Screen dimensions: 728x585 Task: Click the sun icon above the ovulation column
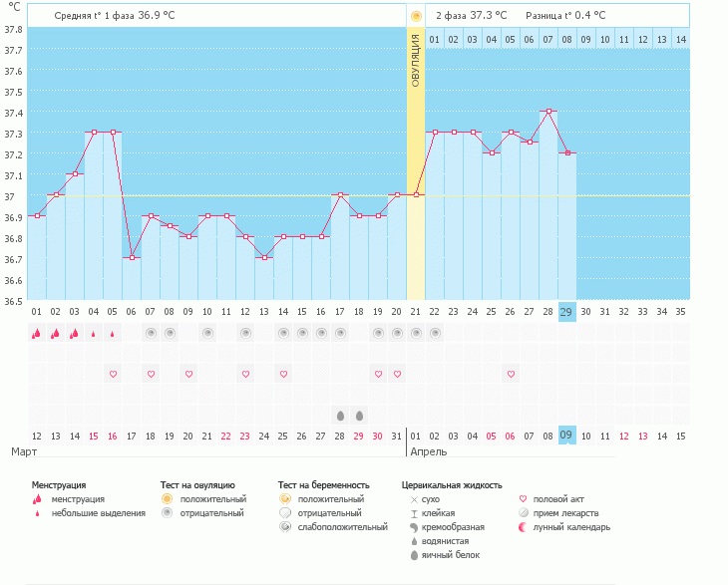coord(416,16)
